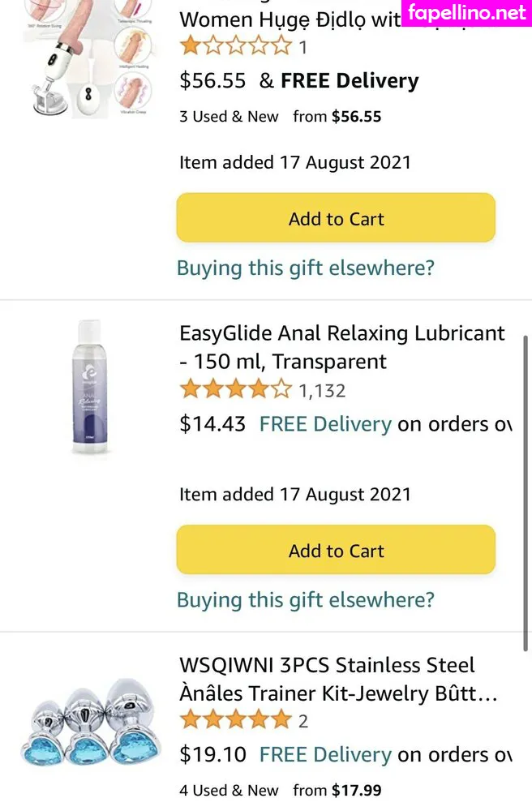This screenshot has height=811, width=532.
Task: Add the $56.55 item to cart
Action: tap(336, 218)
